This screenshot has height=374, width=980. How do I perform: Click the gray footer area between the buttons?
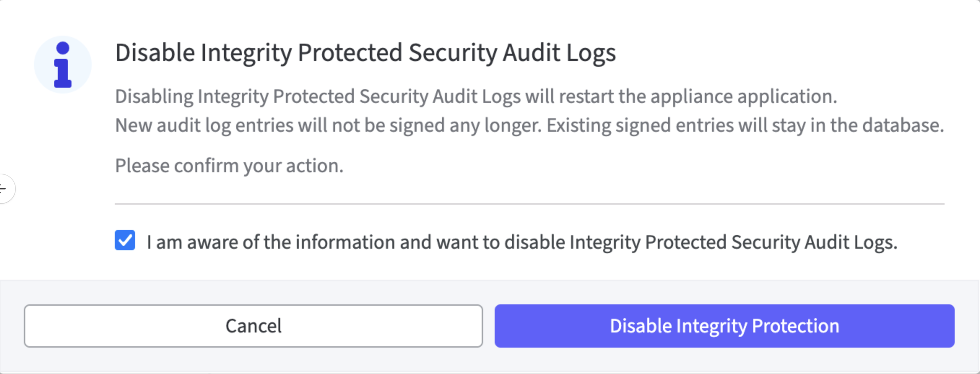click(489, 326)
